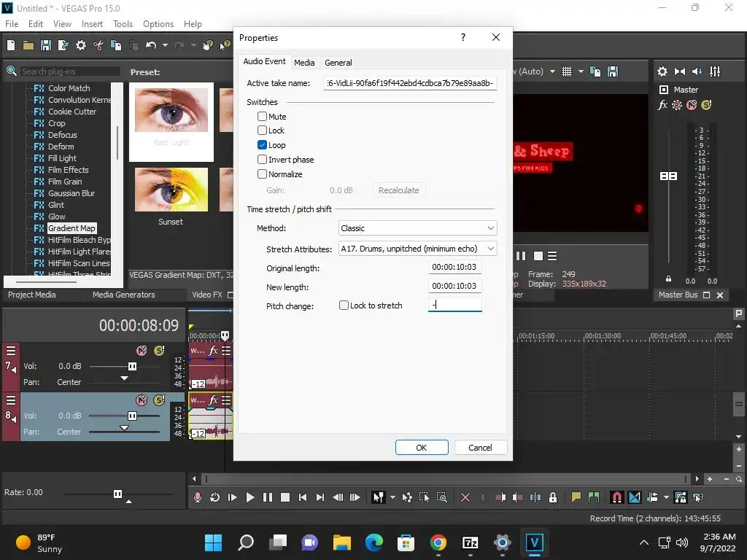Click the Cut scissors icon

click(x=98, y=45)
